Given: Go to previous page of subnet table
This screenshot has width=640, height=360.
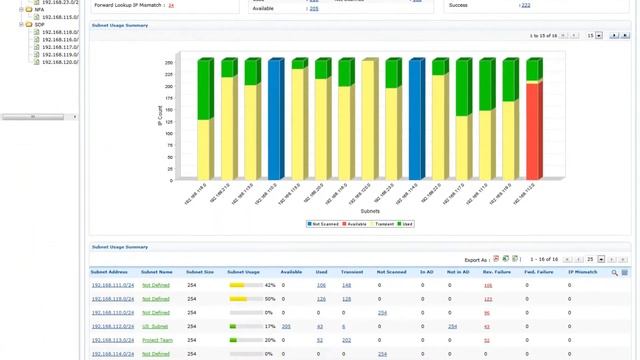Looking at the screenshot, I should [x=579, y=260].
